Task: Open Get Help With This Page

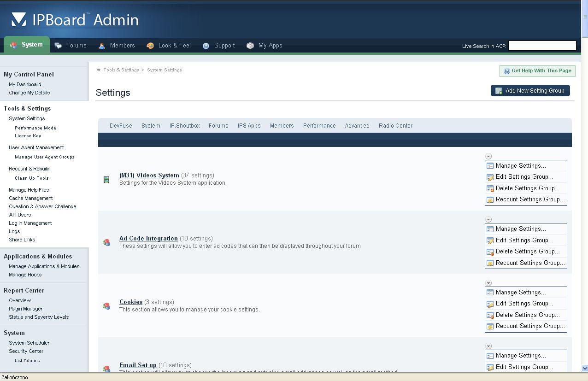Action: [x=537, y=71]
